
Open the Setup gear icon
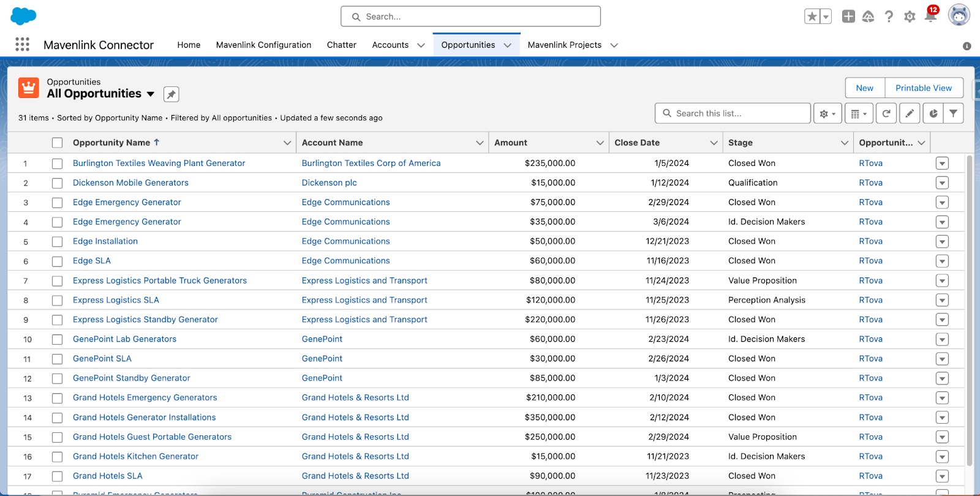click(x=910, y=17)
